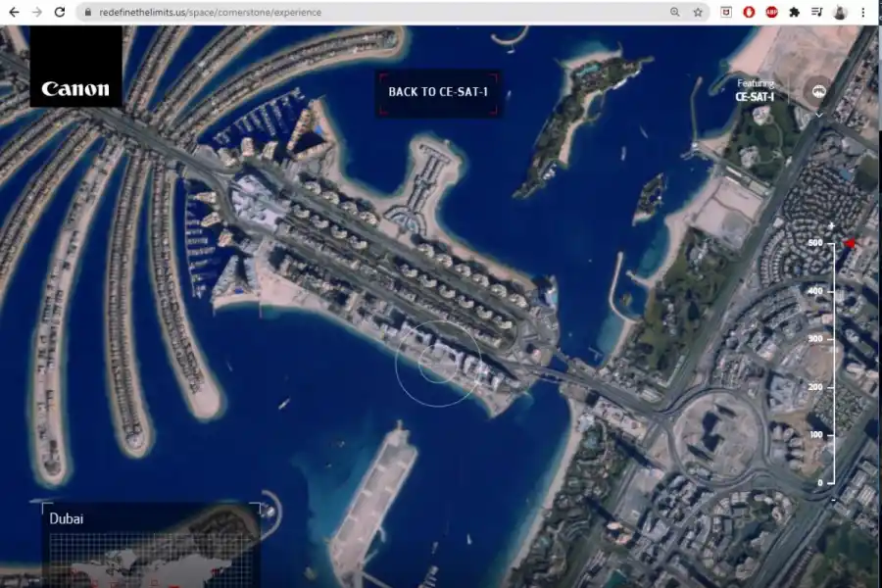This screenshot has height=588, width=882.
Task: Open the Chrome extensions puzzle piece icon
Action: [794, 12]
